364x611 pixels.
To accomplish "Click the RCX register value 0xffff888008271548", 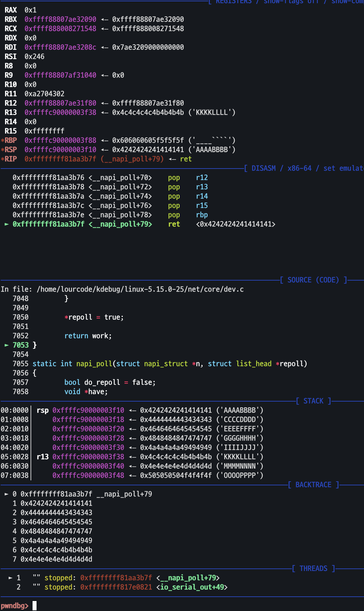I will tap(60, 29).
